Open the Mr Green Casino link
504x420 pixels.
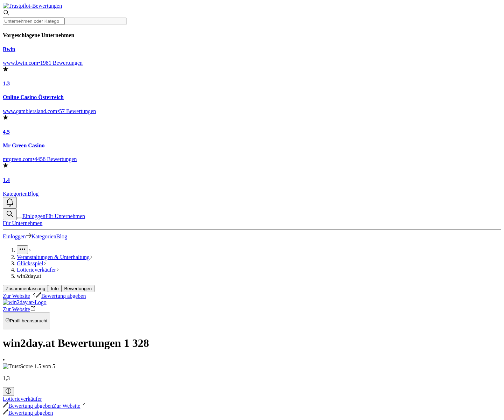24,146
